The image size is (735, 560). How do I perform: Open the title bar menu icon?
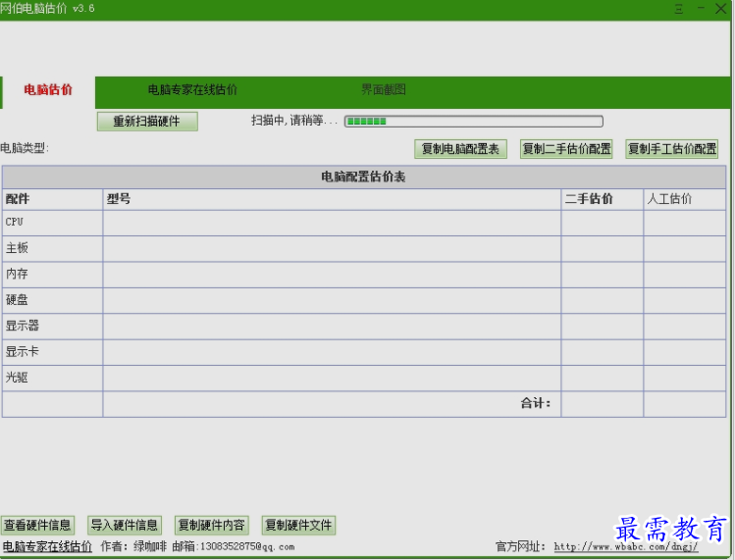[678, 9]
